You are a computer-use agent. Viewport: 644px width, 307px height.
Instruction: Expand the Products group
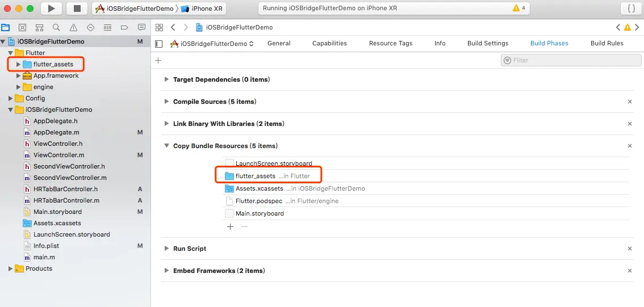pos(11,268)
